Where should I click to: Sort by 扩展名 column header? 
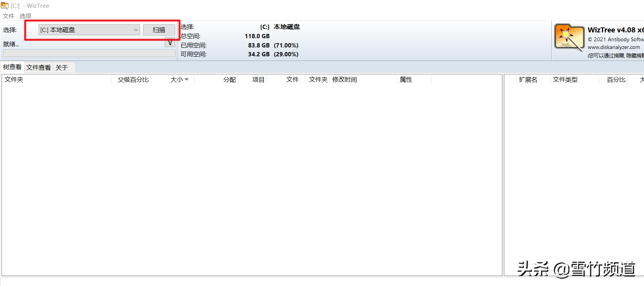pos(528,79)
